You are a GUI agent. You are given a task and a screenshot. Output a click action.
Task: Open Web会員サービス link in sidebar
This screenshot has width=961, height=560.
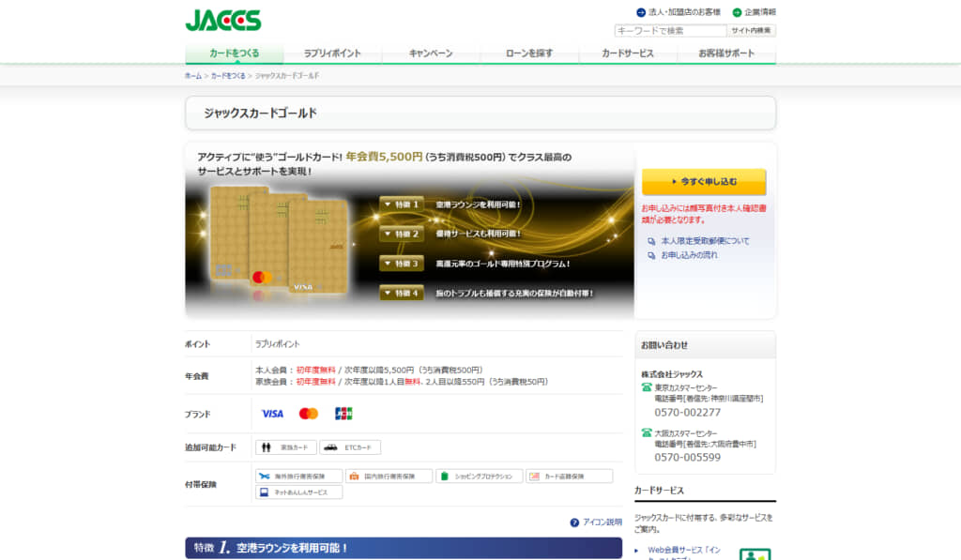684,551
